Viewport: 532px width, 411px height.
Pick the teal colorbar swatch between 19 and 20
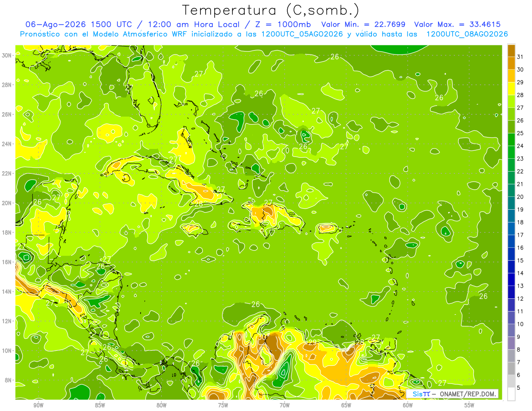[x=511, y=203]
